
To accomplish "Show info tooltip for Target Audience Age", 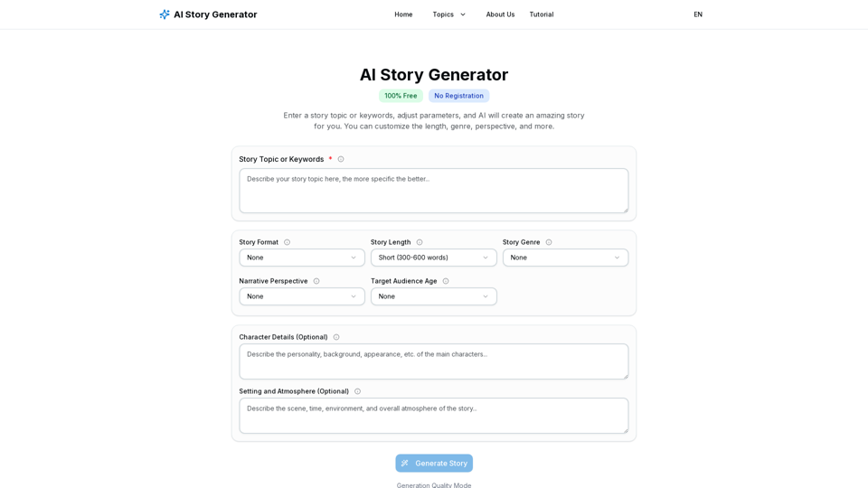I will (x=446, y=281).
